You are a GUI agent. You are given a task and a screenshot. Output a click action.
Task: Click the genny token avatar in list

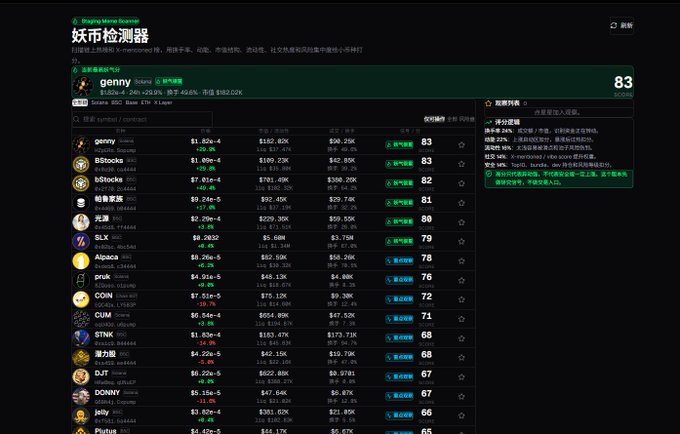pos(81,145)
